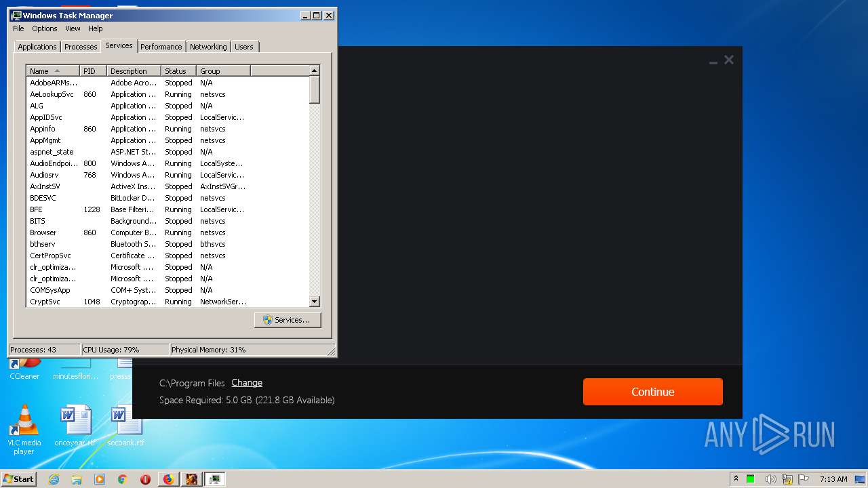
Task: Open Windows Explorer folder icon in taskbar
Action: coord(77,479)
